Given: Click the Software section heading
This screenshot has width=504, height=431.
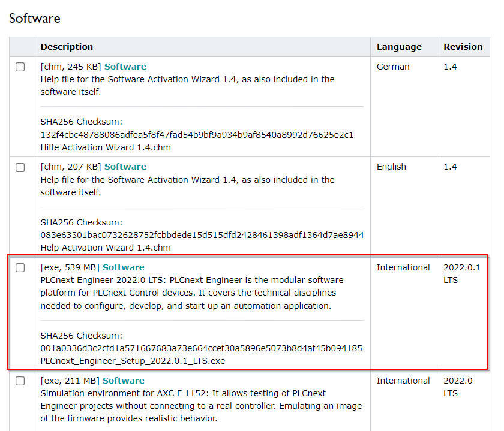Looking at the screenshot, I should click(34, 19).
